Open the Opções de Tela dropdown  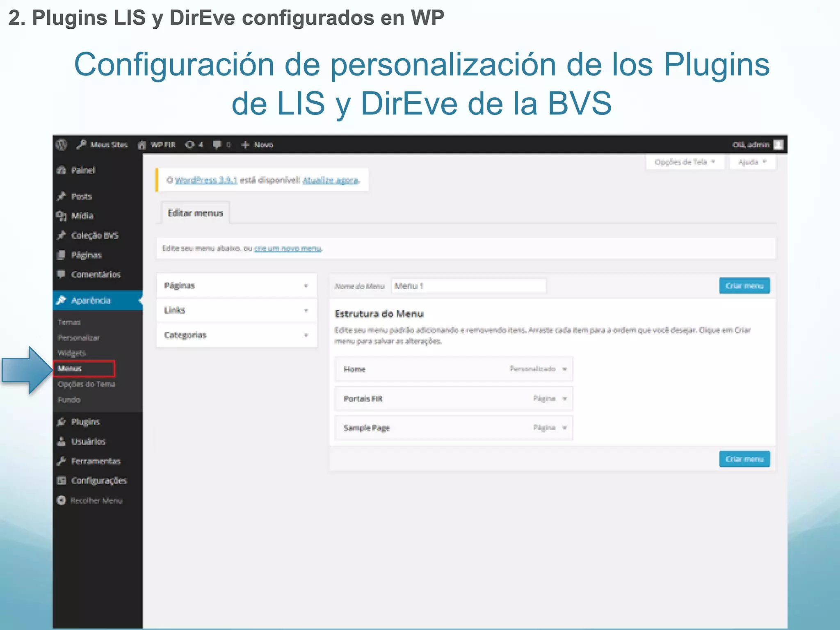coord(685,162)
